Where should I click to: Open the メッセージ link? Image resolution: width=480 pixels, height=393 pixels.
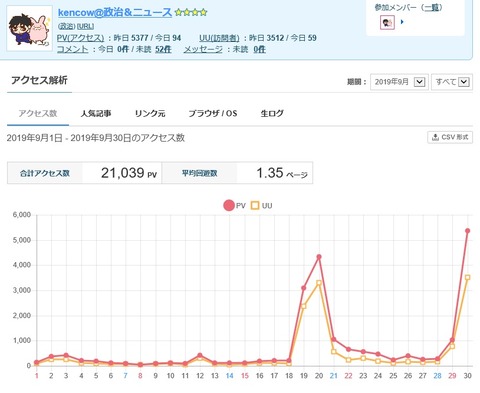(203, 49)
